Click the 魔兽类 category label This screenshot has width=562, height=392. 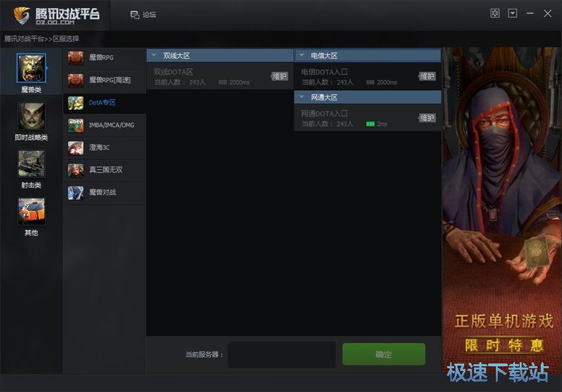click(31, 90)
